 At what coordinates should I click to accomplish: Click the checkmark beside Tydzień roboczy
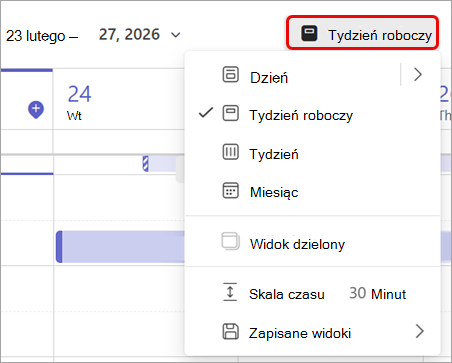[x=206, y=113]
